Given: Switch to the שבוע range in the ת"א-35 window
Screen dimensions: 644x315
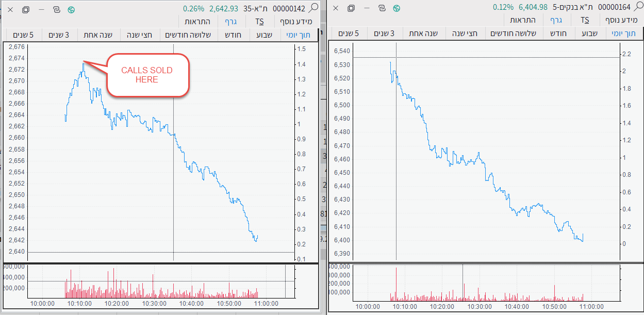Looking at the screenshot, I should click(x=266, y=35).
